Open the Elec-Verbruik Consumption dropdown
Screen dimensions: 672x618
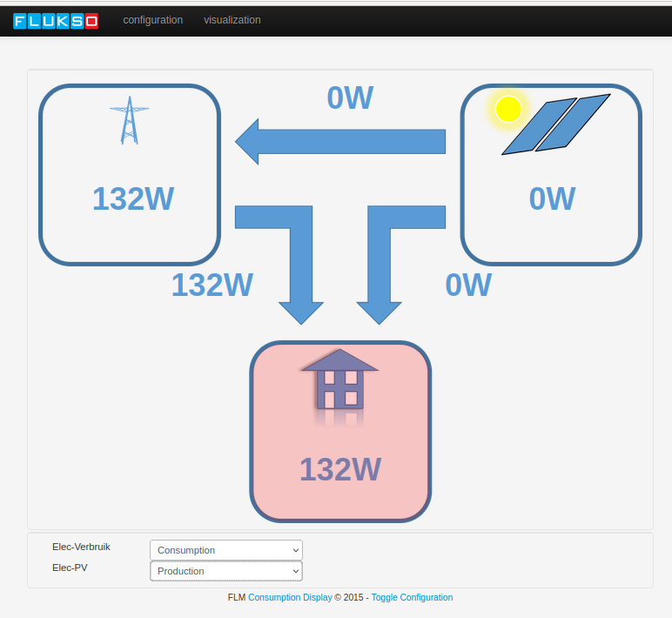[x=226, y=550]
